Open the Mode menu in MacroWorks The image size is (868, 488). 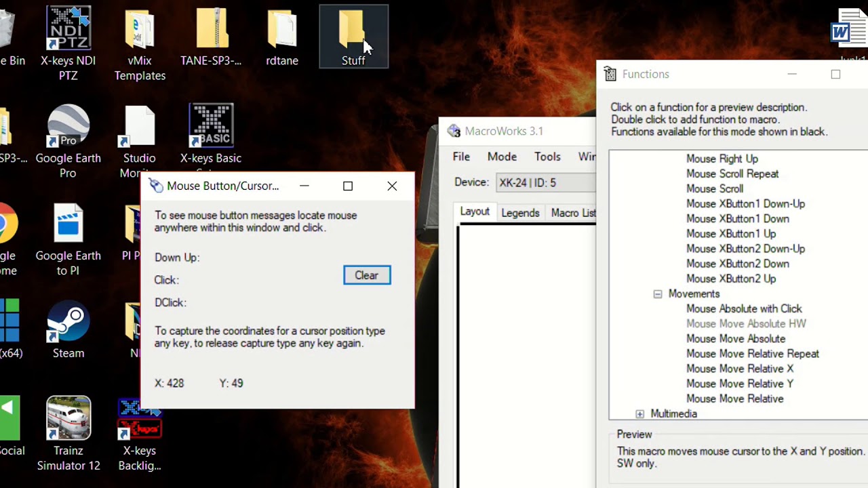[502, 157]
